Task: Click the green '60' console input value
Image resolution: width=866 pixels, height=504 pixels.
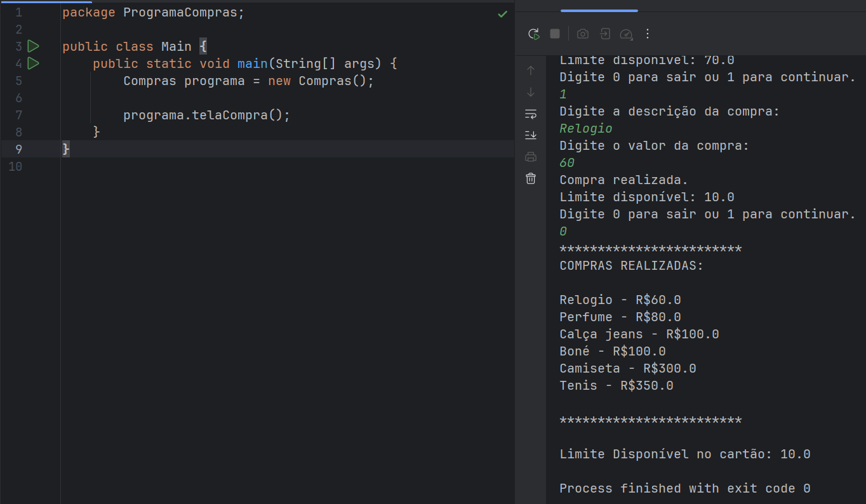Action: pyautogui.click(x=567, y=162)
